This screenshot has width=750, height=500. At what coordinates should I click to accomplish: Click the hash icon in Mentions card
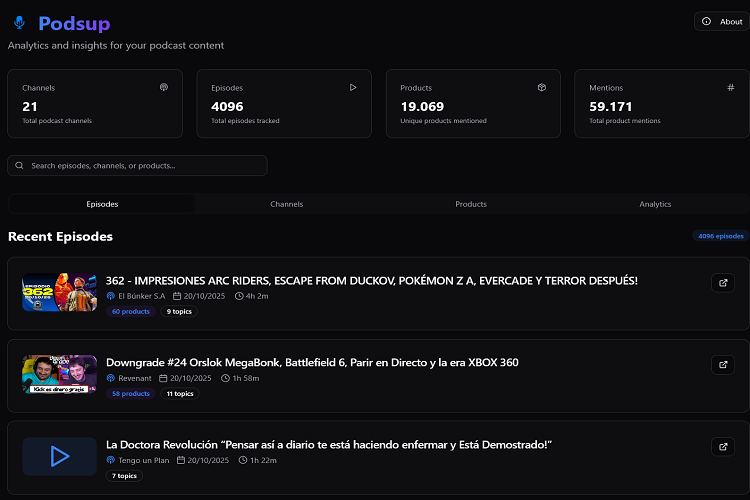(730, 88)
